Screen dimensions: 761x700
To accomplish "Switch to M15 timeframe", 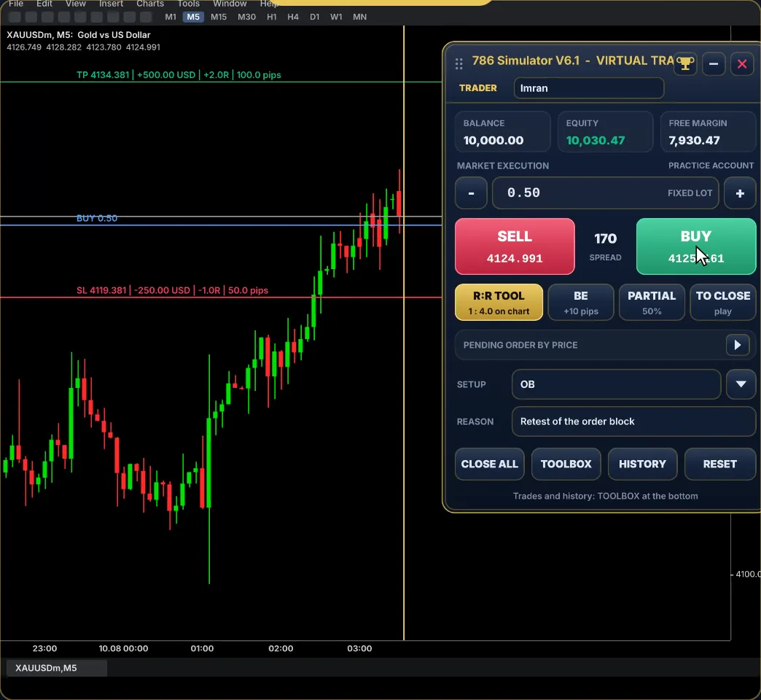I will [x=219, y=17].
